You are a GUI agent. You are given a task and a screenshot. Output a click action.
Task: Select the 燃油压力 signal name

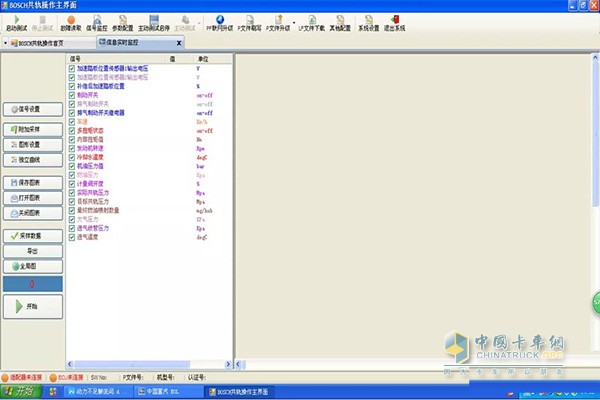(x=88, y=175)
